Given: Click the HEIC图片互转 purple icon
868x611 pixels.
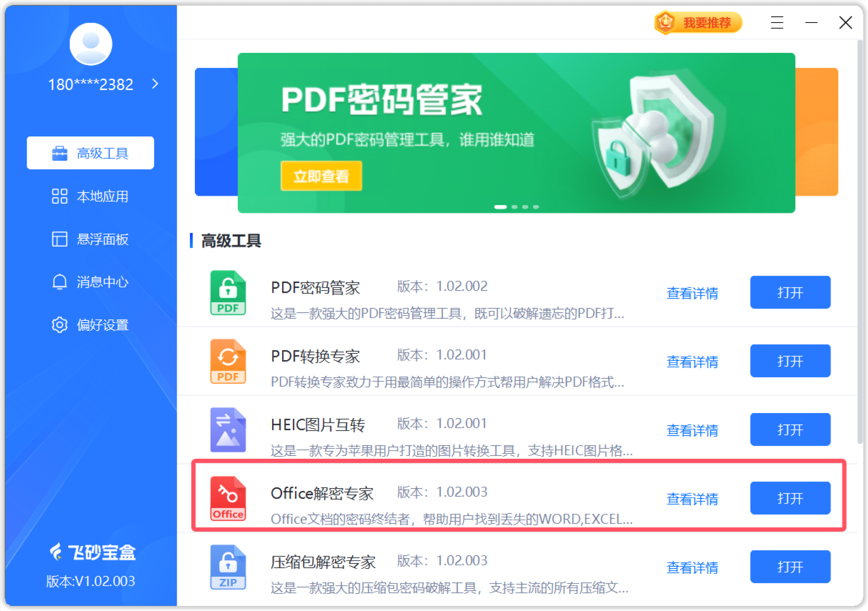Looking at the screenshot, I should point(228,430).
